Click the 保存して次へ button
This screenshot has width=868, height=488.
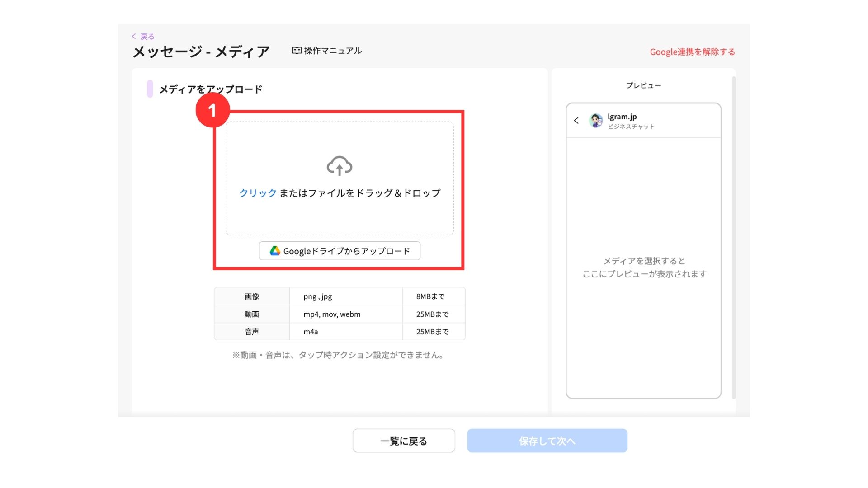pos(547,441)
